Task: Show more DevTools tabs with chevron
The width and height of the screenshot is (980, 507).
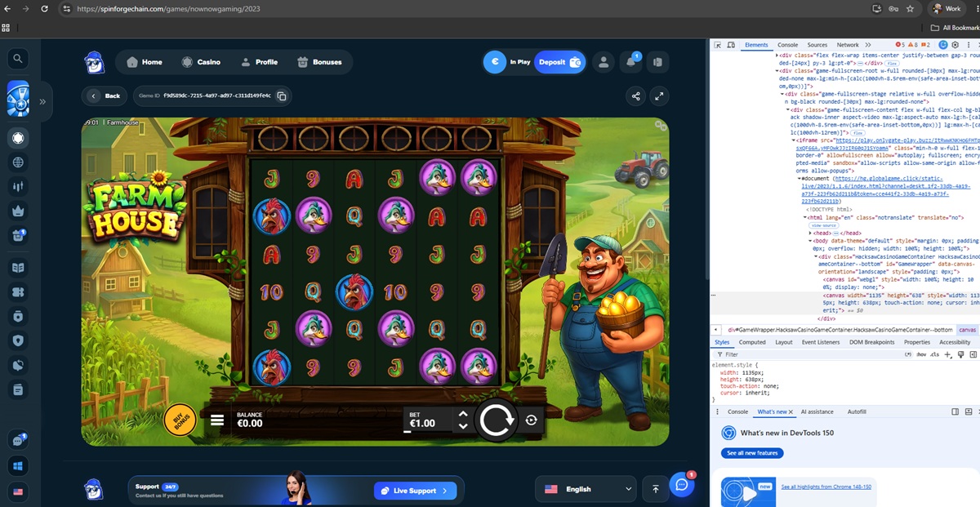Action: pyautogui.click(x=869, y=45)
